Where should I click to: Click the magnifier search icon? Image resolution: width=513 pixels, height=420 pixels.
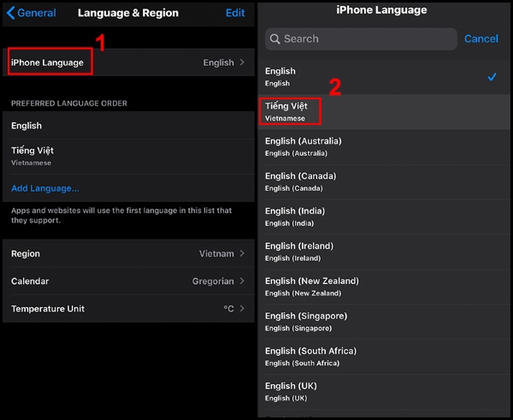[274, 39]
